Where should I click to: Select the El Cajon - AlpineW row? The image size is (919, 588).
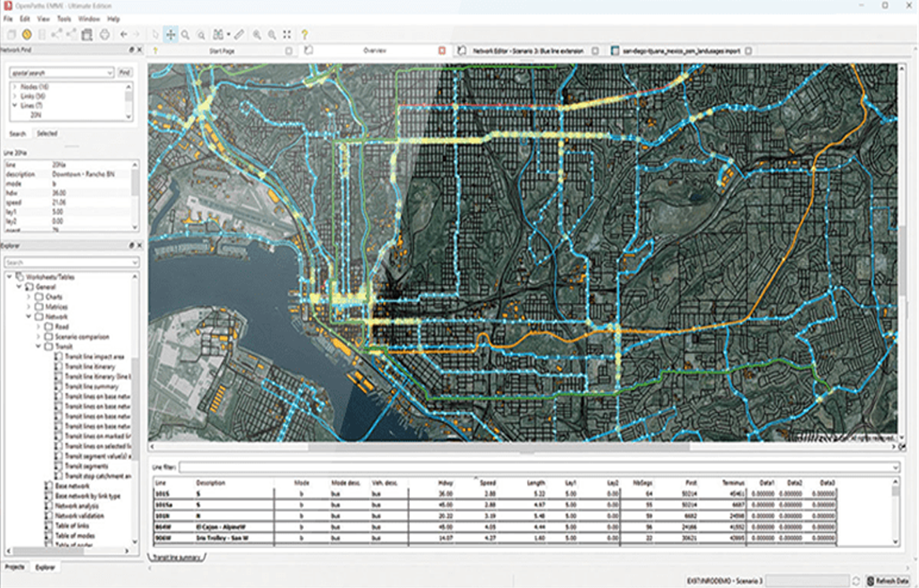[x=496, y=527]
